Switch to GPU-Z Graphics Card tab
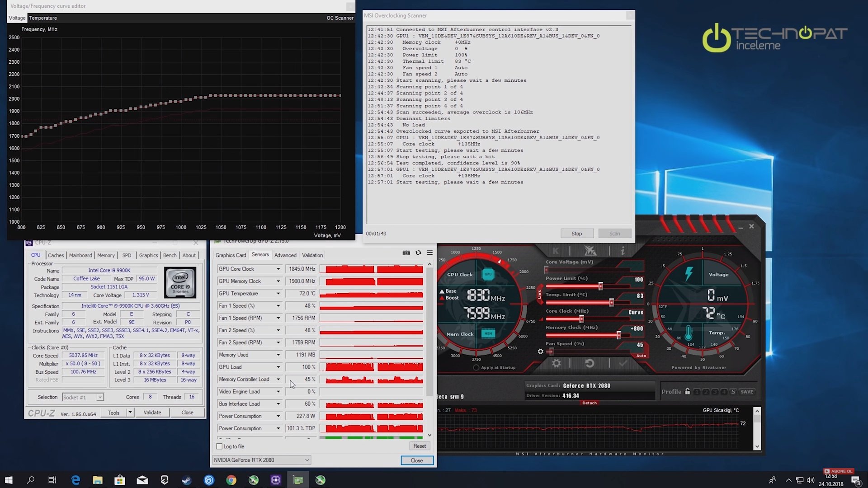This screenshot has width=868, height=488. pyautogui.click(x=231, y=255)
